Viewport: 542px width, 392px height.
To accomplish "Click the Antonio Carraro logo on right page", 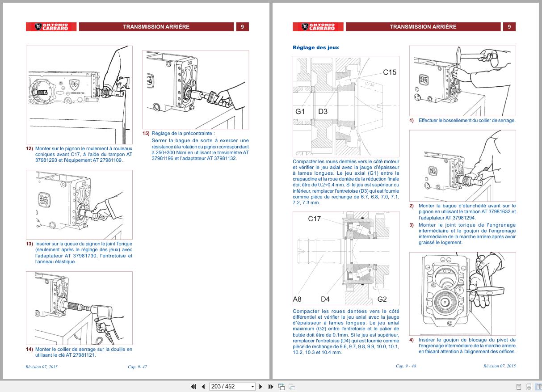I will pos(318,27).
